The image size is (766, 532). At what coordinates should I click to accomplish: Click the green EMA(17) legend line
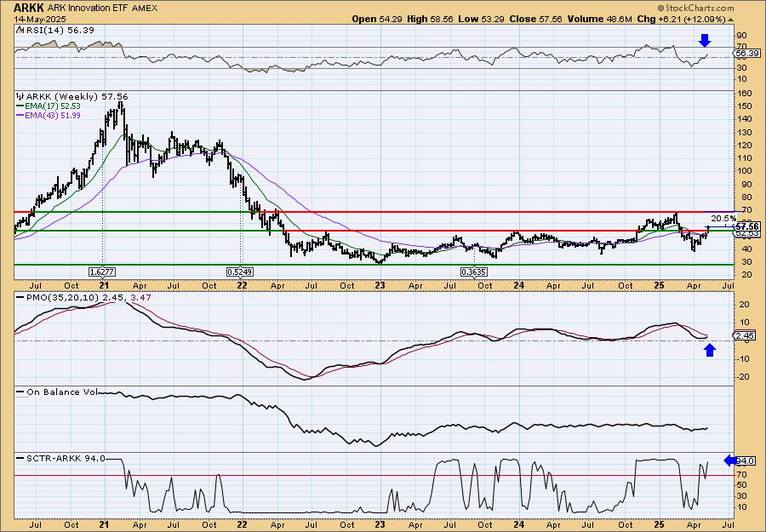tap(20, 106)
